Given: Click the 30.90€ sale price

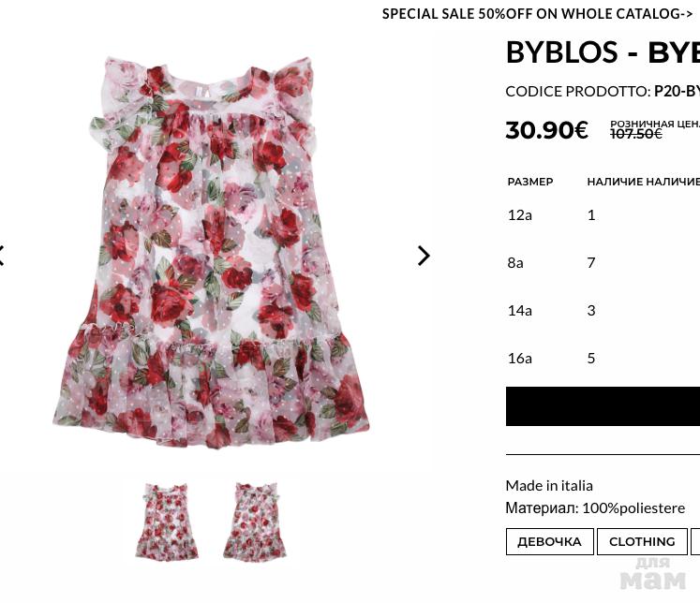Looking at the screenshot, I should coord(546,130).
